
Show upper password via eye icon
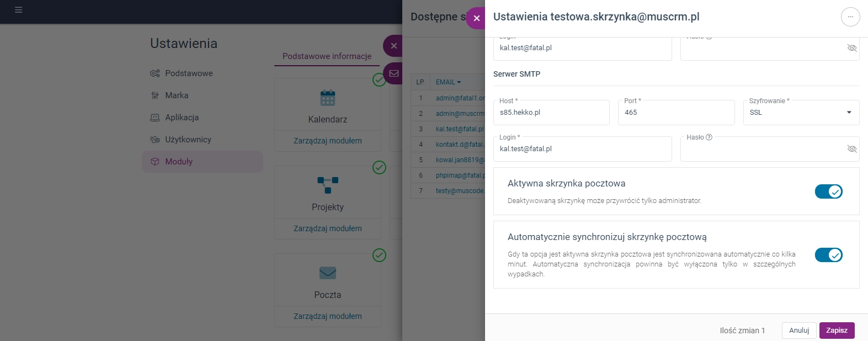852,48
